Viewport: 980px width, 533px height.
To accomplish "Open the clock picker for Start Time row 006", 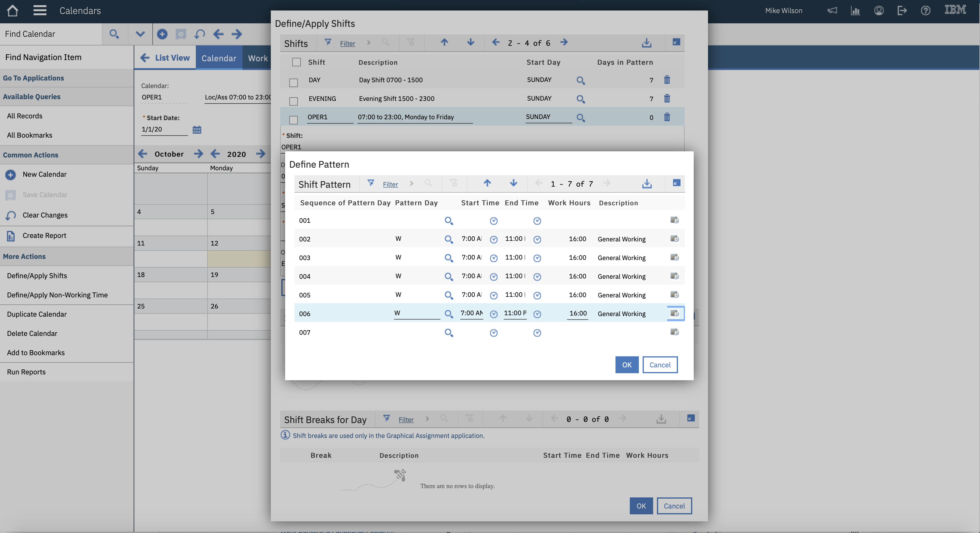I will [x=494, y=314].
